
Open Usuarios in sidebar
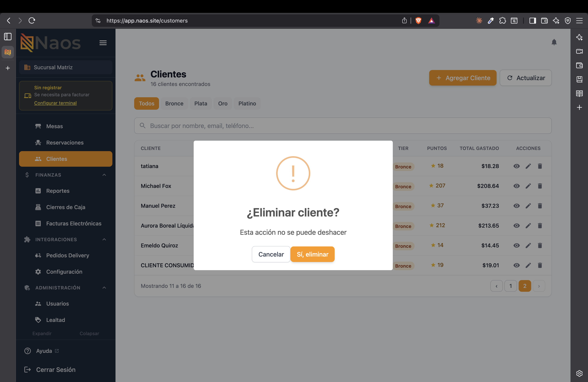[x=66, y=303]
